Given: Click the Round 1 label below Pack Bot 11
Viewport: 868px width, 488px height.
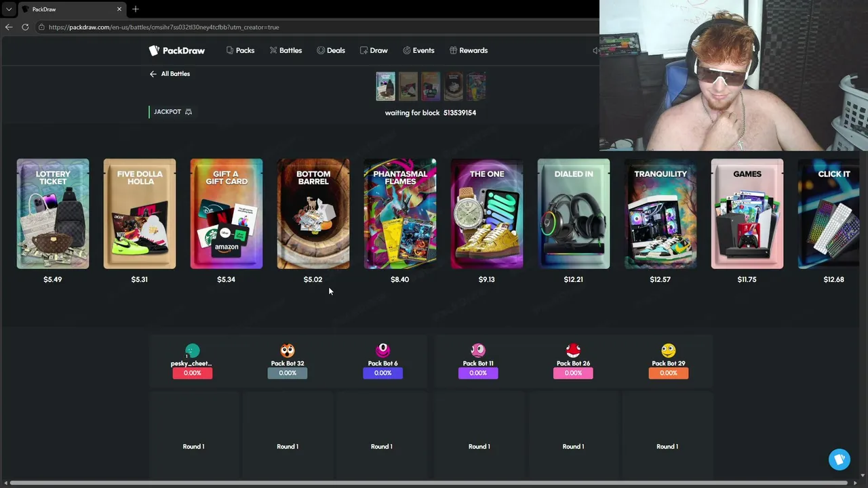Looking at the screenshot, I should tap(479, 447).
